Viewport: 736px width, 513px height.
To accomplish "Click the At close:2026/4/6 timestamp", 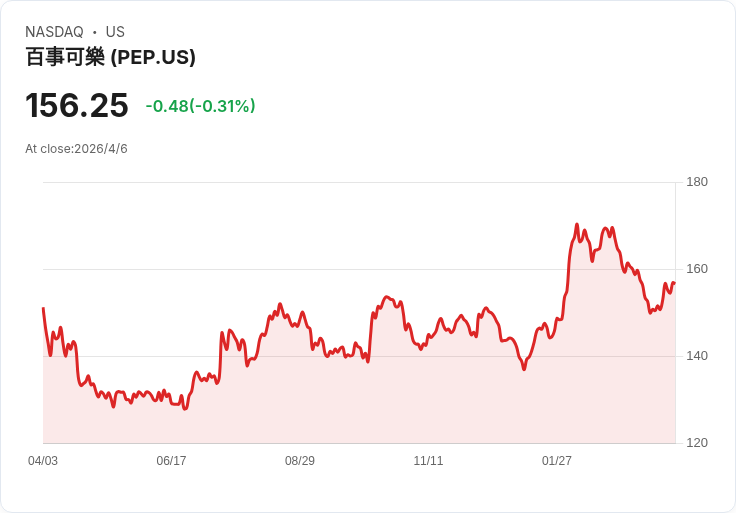I will point(76,149).
